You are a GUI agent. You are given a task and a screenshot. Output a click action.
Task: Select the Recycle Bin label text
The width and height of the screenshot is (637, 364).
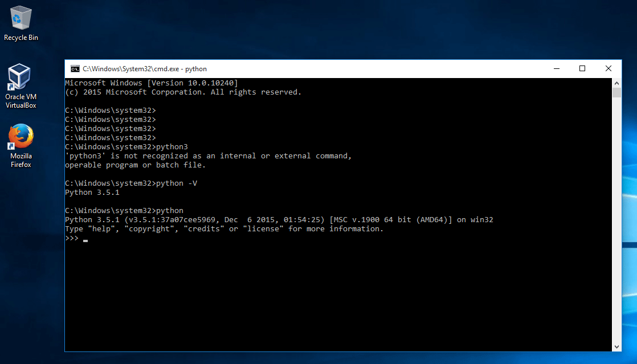pos(21,38)
